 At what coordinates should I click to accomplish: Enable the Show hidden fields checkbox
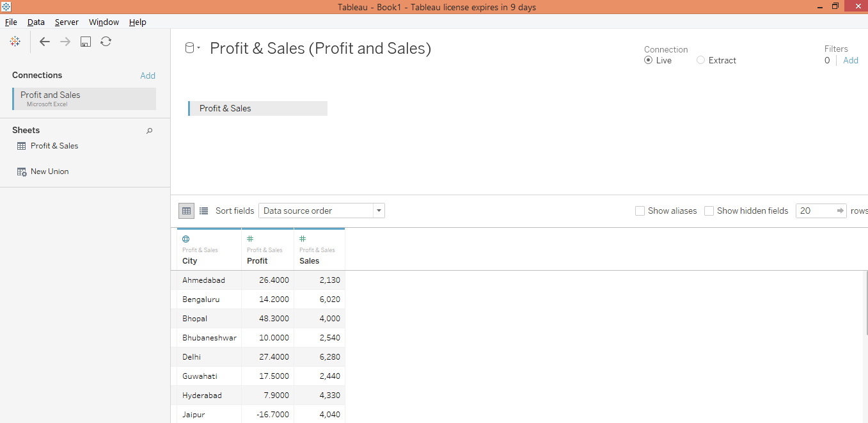[709, 211]
